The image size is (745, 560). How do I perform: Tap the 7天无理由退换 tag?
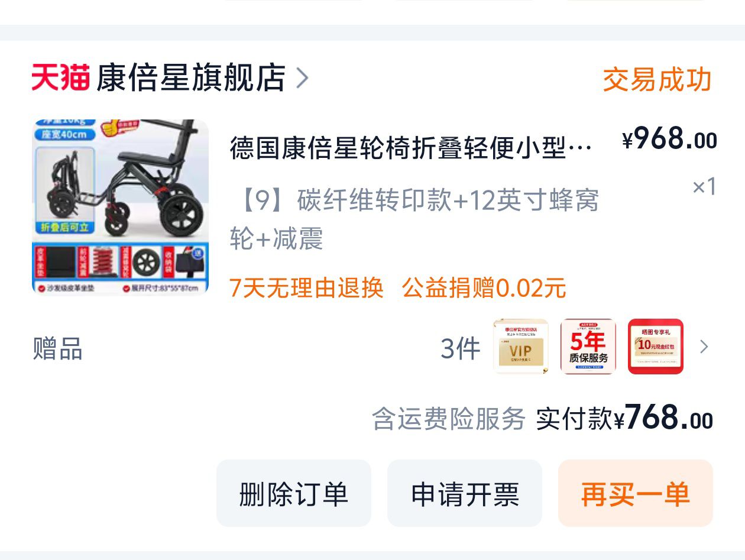click(306, 288)
